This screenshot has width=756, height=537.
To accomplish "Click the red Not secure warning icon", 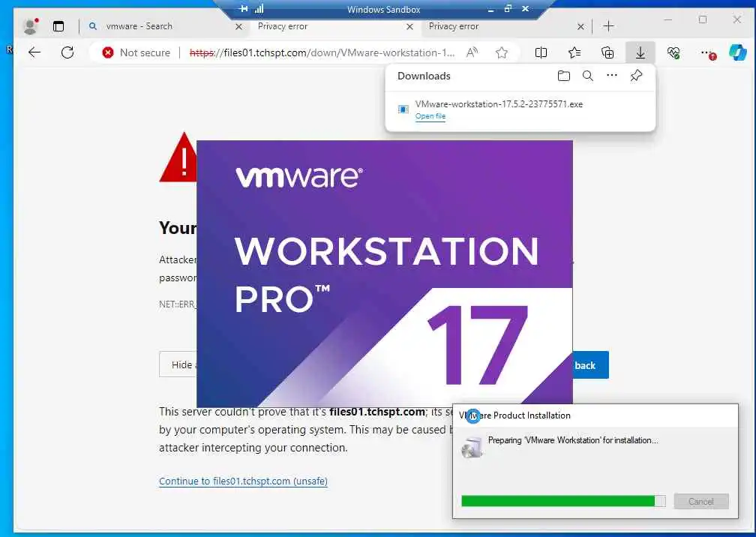I will [x=108, y=52].
